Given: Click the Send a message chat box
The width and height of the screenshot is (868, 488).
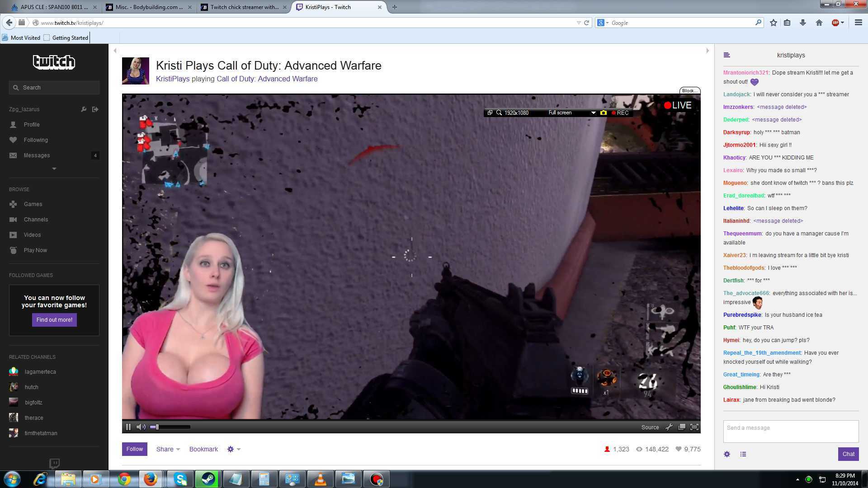Looking at the screenshot, I should point(791,432).
